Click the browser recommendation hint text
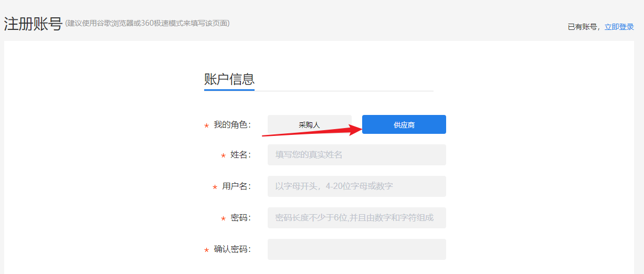 click(x=147, y=24)
